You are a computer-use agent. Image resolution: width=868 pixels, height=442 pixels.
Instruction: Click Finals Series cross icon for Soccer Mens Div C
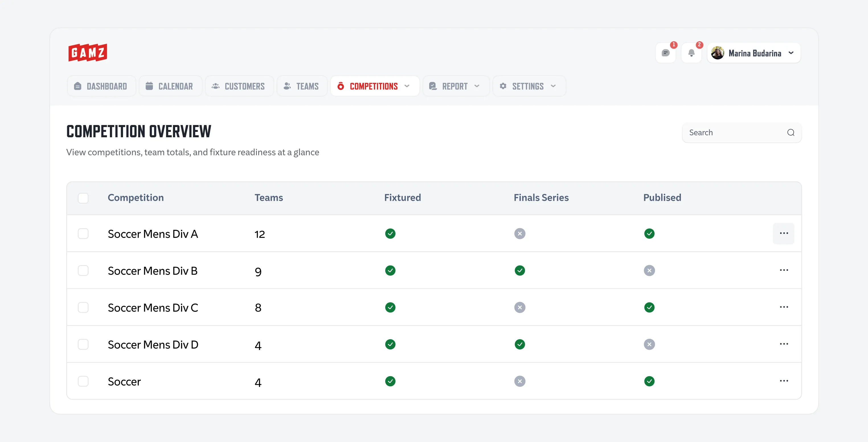(x=520, y=307)
